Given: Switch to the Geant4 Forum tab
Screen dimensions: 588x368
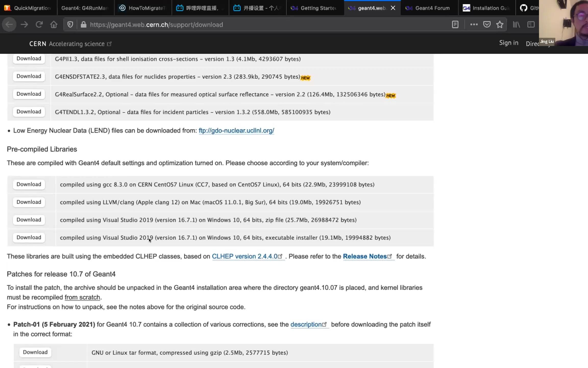Looking at the screenshot, I should (x=432, y=8).
